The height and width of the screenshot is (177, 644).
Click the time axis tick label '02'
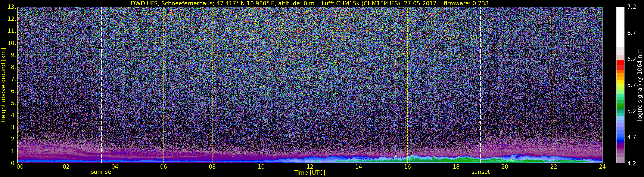coord(66,167)
